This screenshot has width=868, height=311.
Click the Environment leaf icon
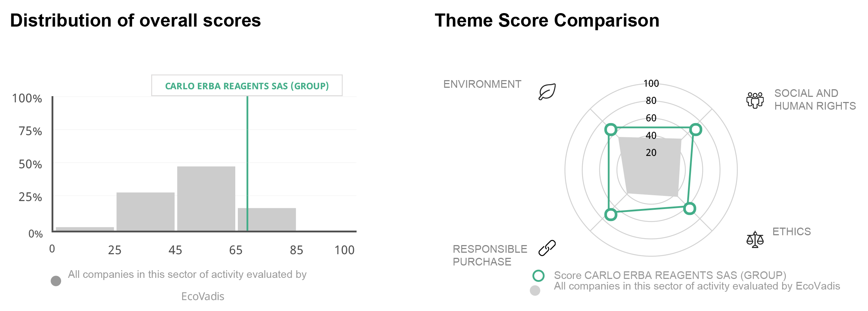[x=547, y=92]
